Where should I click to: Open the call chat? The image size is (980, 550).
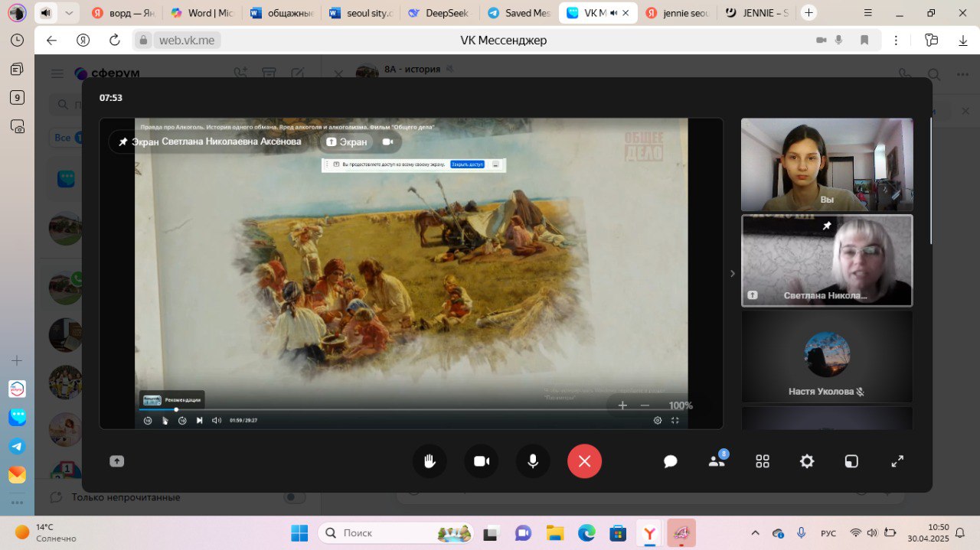[x=671, y=461]
